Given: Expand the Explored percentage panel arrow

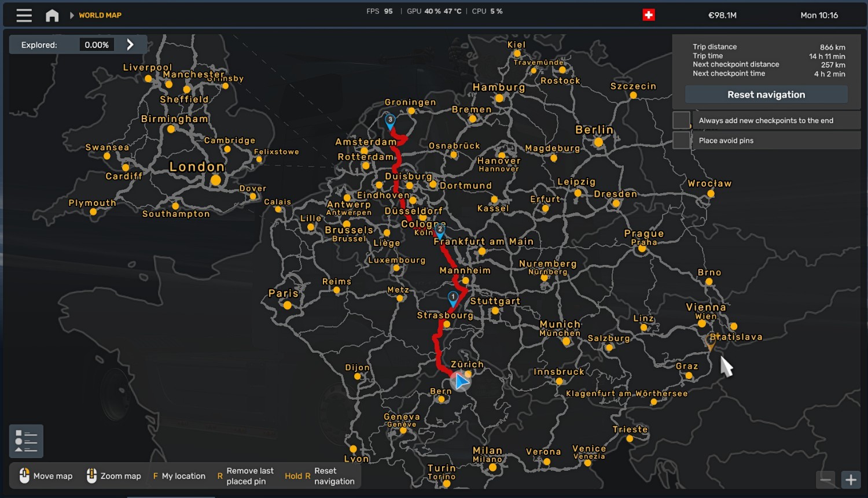Looking at the screenshot, I should [130, 45].
